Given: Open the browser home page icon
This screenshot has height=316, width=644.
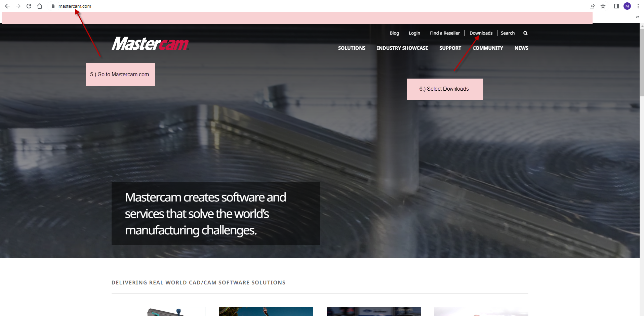Looking at the screenshot, I should (40, 6).
